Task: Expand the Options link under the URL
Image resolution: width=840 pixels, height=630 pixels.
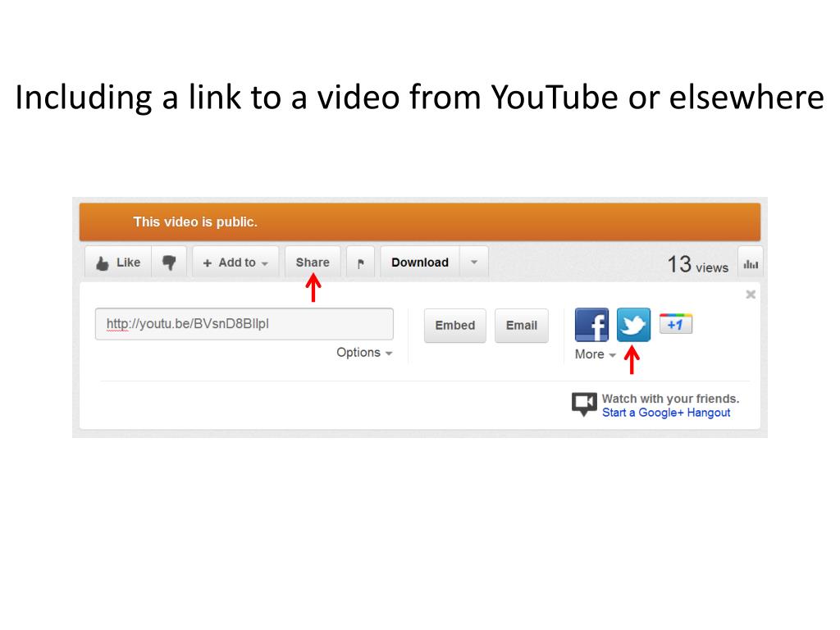Action: (364, 353)
